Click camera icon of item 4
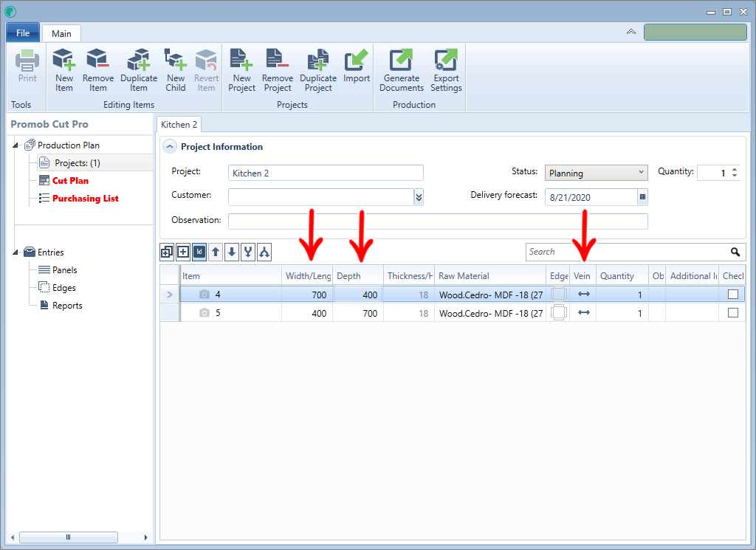 tap(205, 294)
